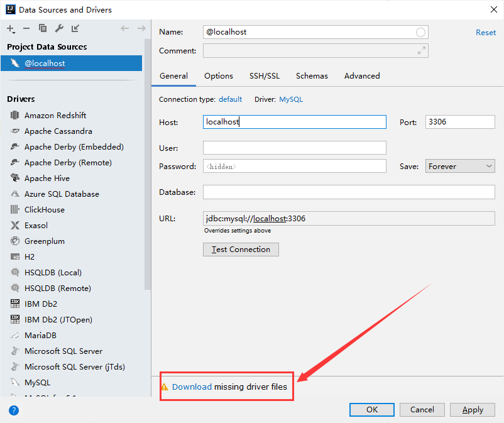Expand the Comment field editor
The image size is (504, 423).
point(422,50)
